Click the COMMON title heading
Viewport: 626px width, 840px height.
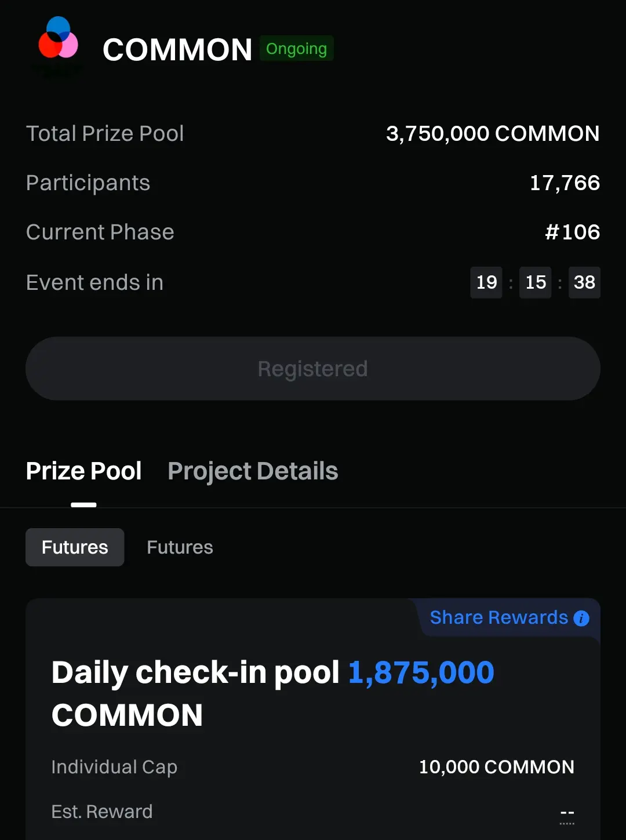point(177,50)
